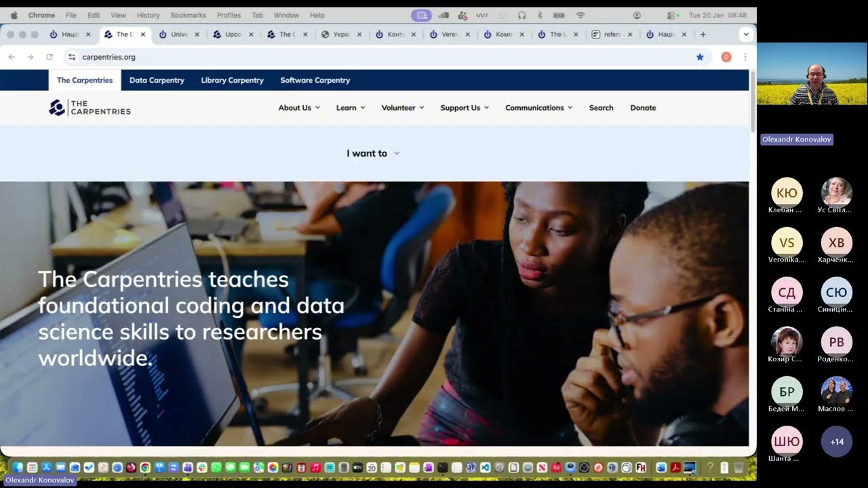Open the Profiles menu
The image size is (868, 488).
(x=229, y=15)
